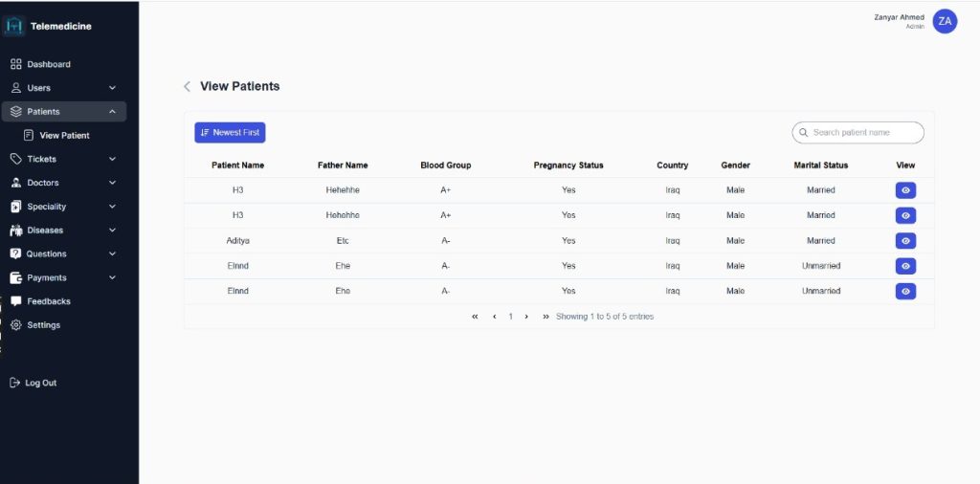
Task: Go to the last page of entries
Action: [x=546, y=317]
